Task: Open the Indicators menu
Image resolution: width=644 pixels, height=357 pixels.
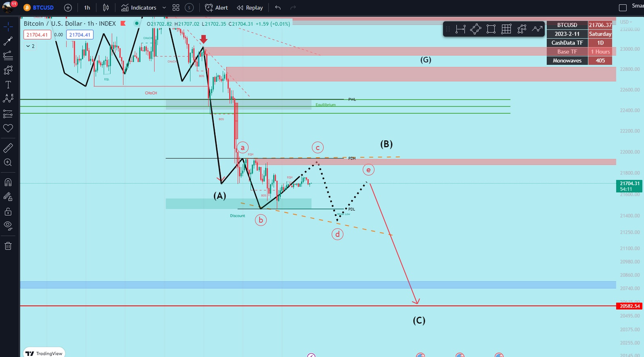Action: click(x=138, y=8)
